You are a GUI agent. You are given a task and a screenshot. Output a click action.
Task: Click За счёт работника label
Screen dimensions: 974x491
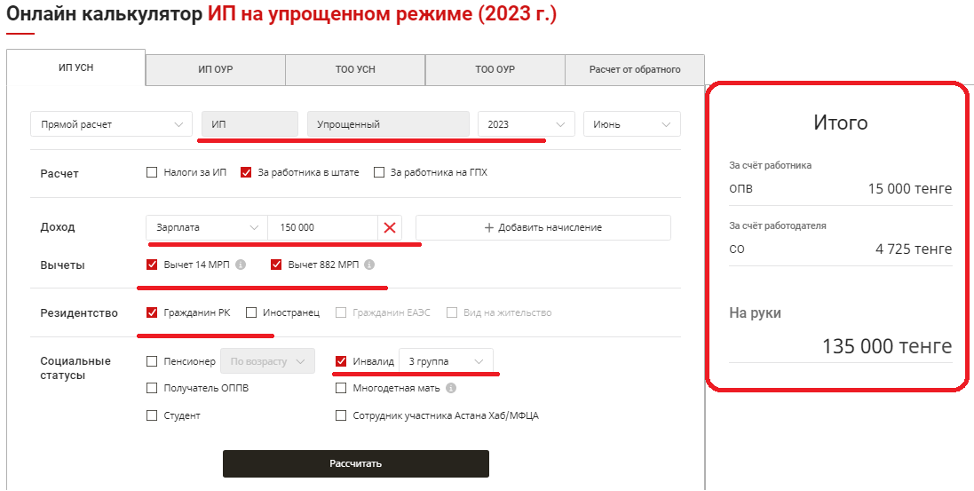[x=770, y=165]
